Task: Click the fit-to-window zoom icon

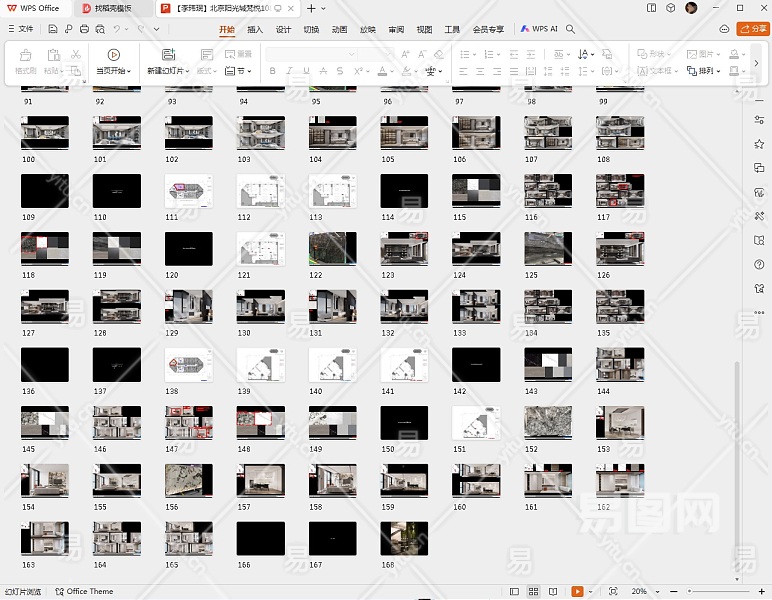Action: point(613,592)
